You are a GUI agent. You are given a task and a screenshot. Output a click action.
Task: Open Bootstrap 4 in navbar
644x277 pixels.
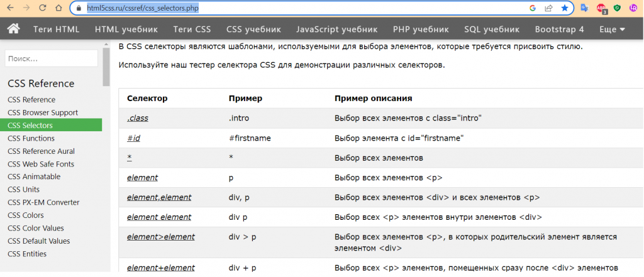(559, 29)
